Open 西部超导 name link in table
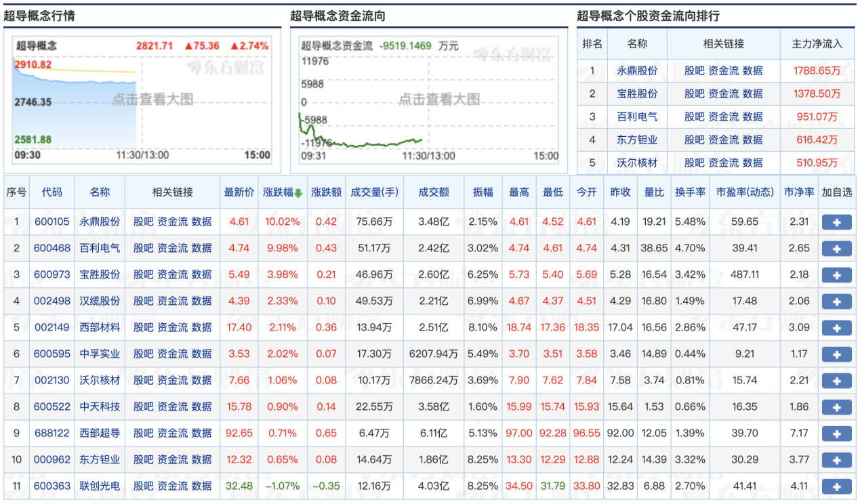The image size is (860, 504). (100, 433)
